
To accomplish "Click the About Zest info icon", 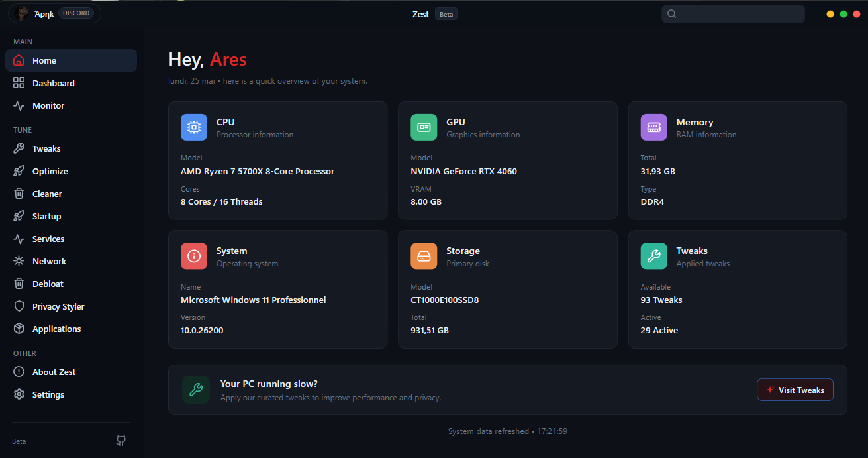I will pyautogui.click(x=19, y=372).
